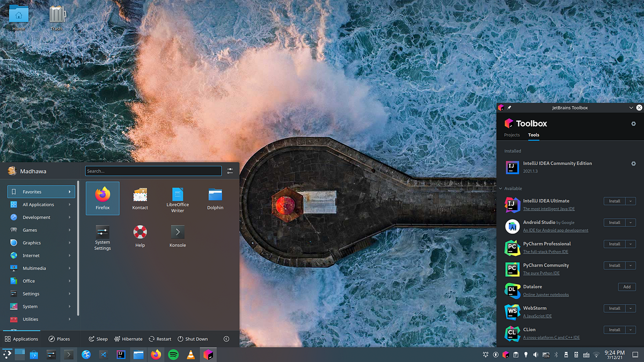Click the launcher Search field
644x362 pixels.
153,171
